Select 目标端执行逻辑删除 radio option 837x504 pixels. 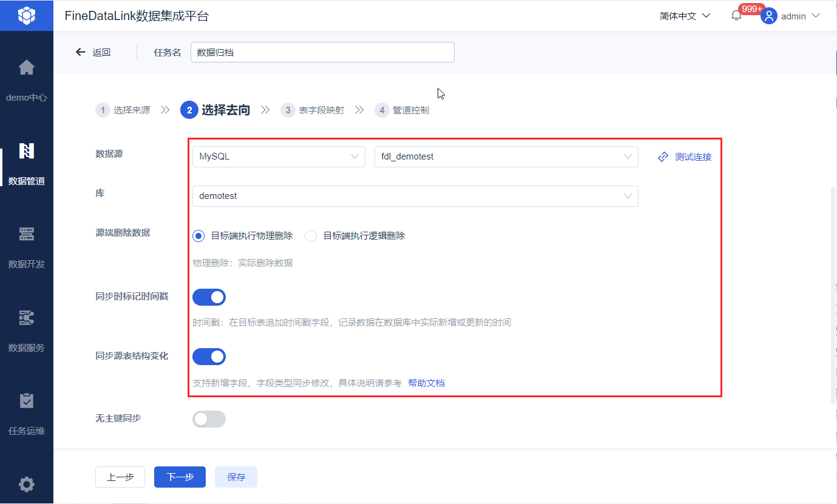[355, 236]
